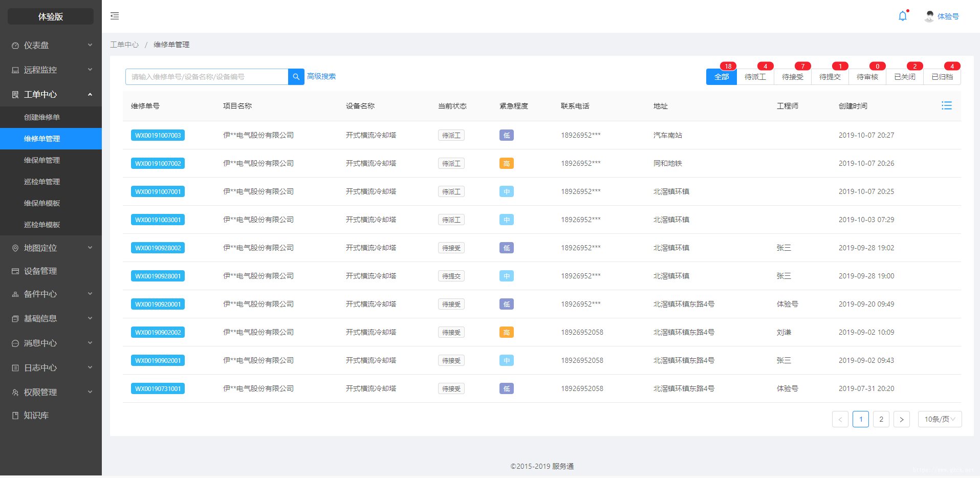Click the 远程监控 monitor icon

pos(15,70)
